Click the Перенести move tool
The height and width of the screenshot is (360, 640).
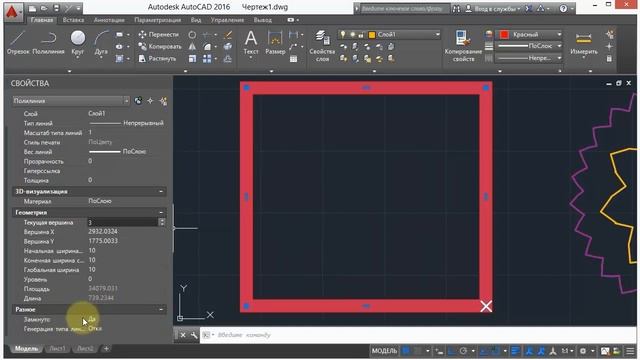(x=159, y=35)
